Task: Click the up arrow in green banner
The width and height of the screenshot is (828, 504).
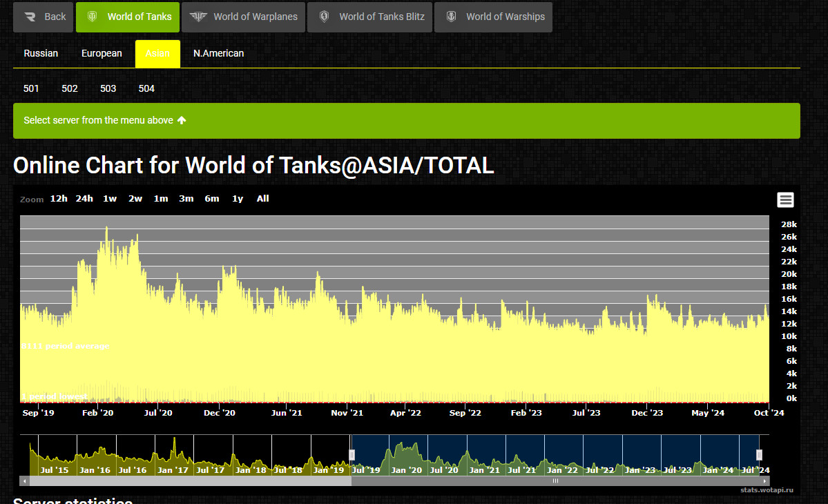Action: pos(182,120)
